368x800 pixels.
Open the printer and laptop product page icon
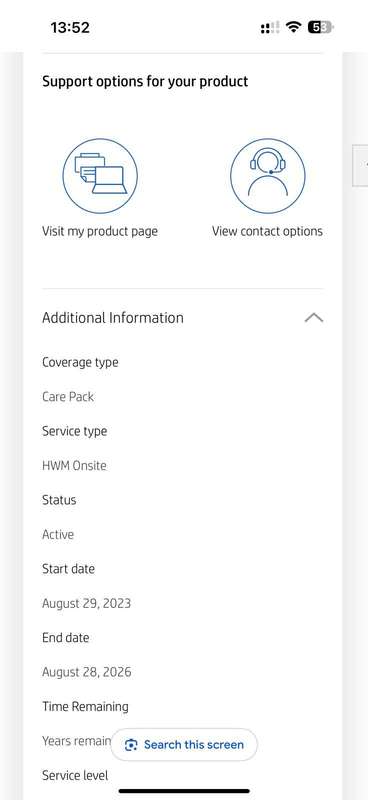click(x=100, y=176)
